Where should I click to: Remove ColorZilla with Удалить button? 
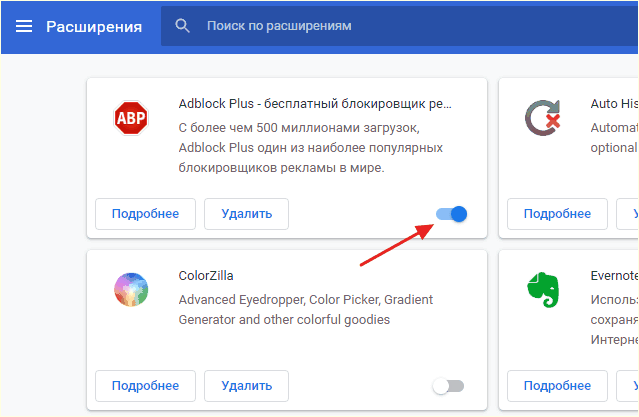[x=247, y=386]
